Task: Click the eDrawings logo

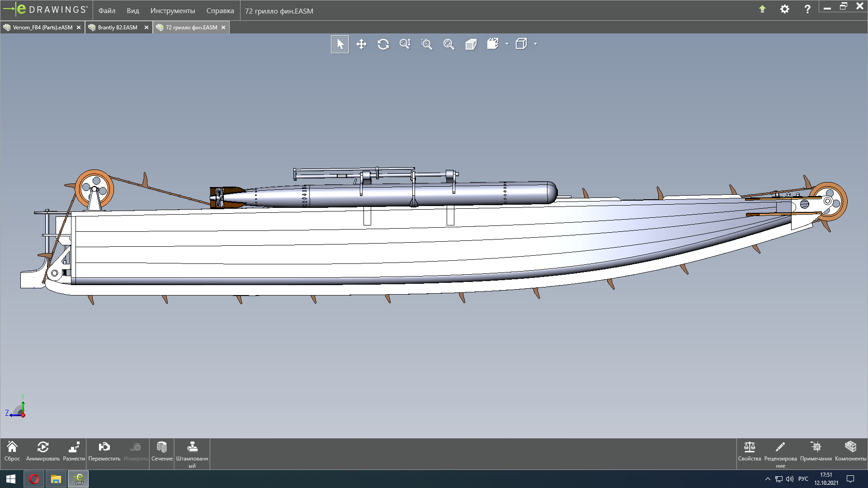Action: [45, 9]
